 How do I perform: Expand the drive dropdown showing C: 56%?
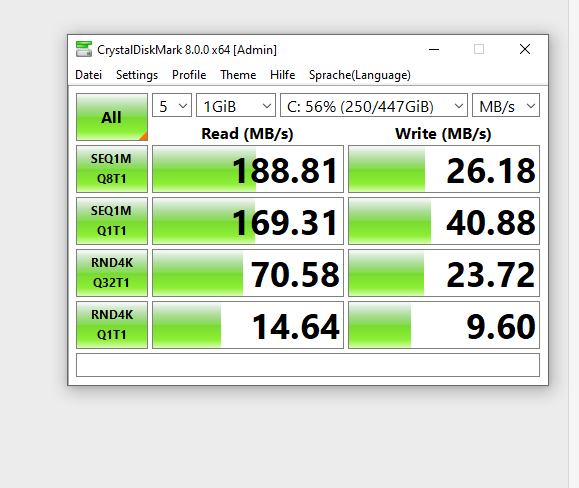point(374,105)
